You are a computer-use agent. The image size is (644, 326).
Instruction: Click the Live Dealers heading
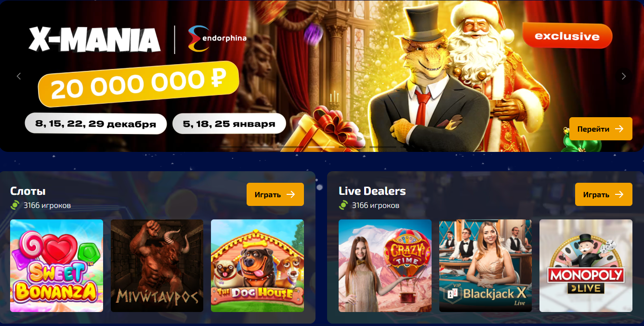[372, 191]
